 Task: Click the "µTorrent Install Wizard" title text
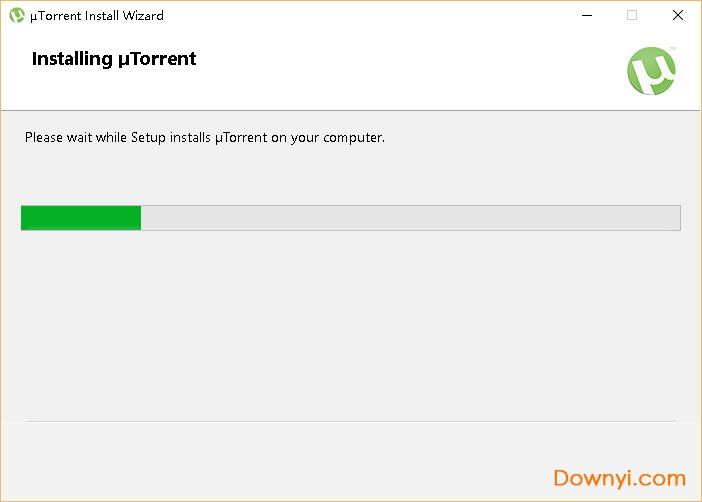click(97, 16)
